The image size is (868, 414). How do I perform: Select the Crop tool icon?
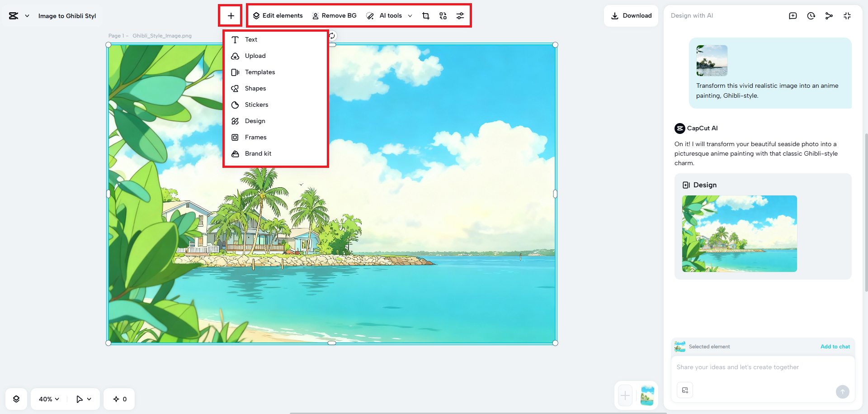tap(426, 16)
